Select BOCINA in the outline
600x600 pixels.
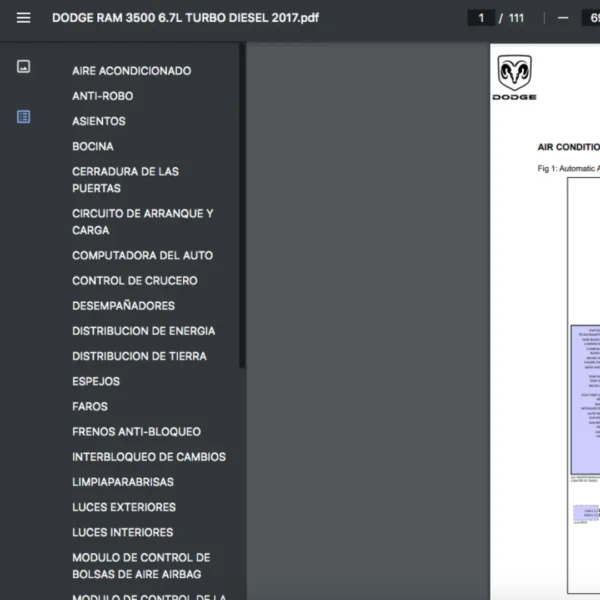93,146
